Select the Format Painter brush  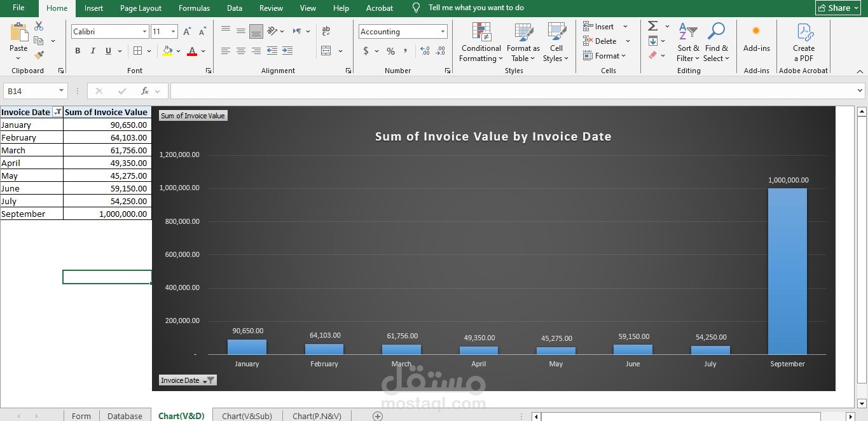39,55
